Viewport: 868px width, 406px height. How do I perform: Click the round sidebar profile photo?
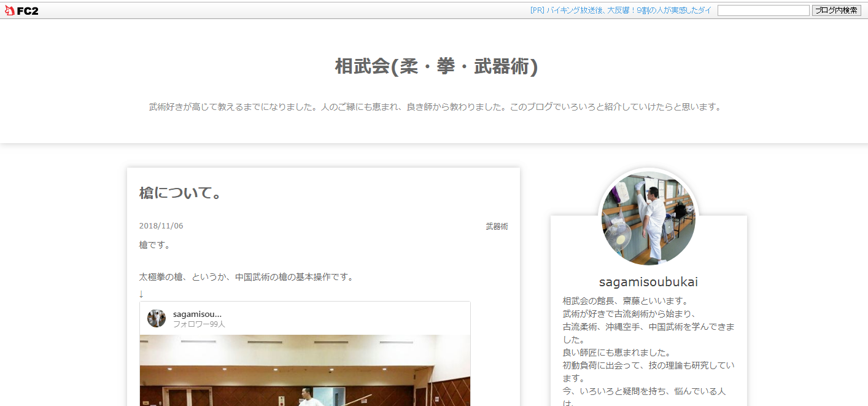[x=648, y=218]
